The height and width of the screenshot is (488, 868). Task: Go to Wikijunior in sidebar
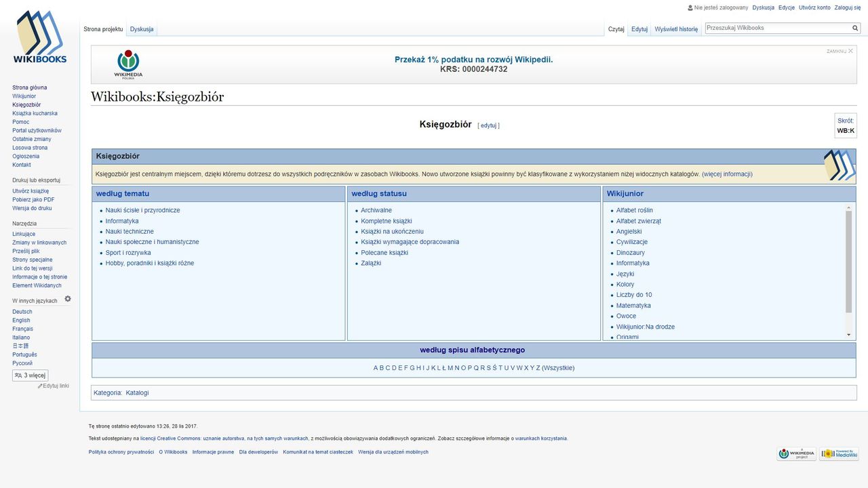pyautogui.click(x=24, y=96)
